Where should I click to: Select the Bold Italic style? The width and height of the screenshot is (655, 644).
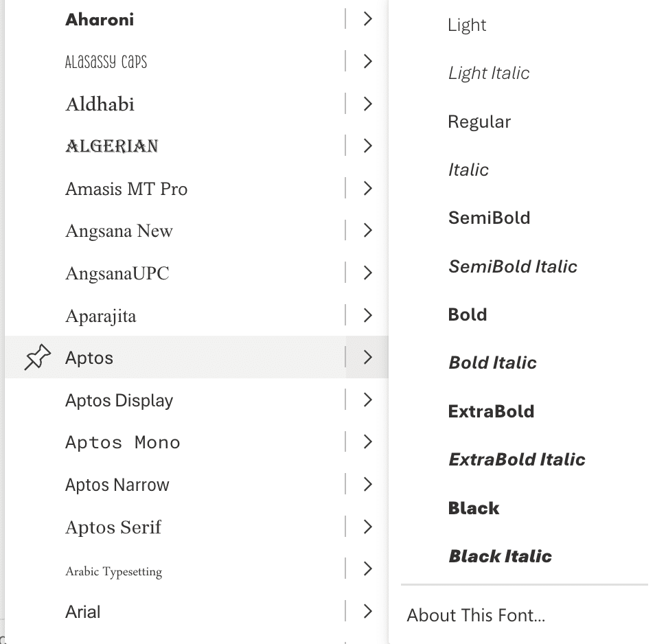[x=492, y=363]
